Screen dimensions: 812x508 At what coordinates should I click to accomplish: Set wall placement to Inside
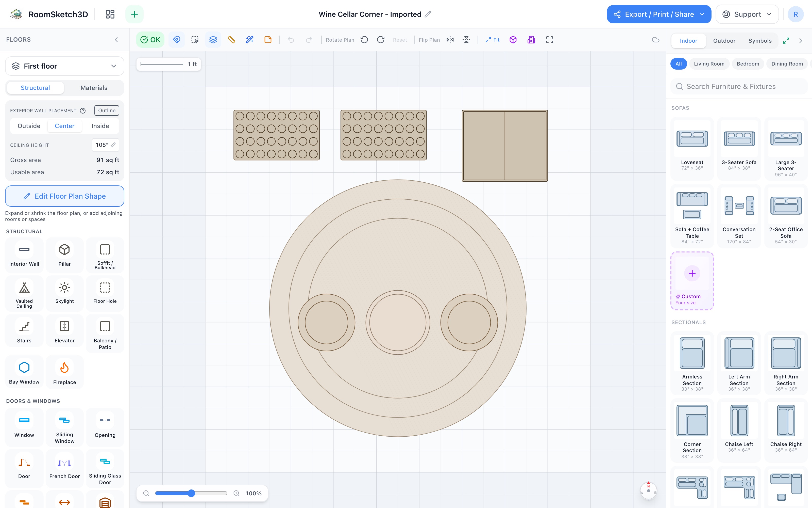click(x=100, y=126)
